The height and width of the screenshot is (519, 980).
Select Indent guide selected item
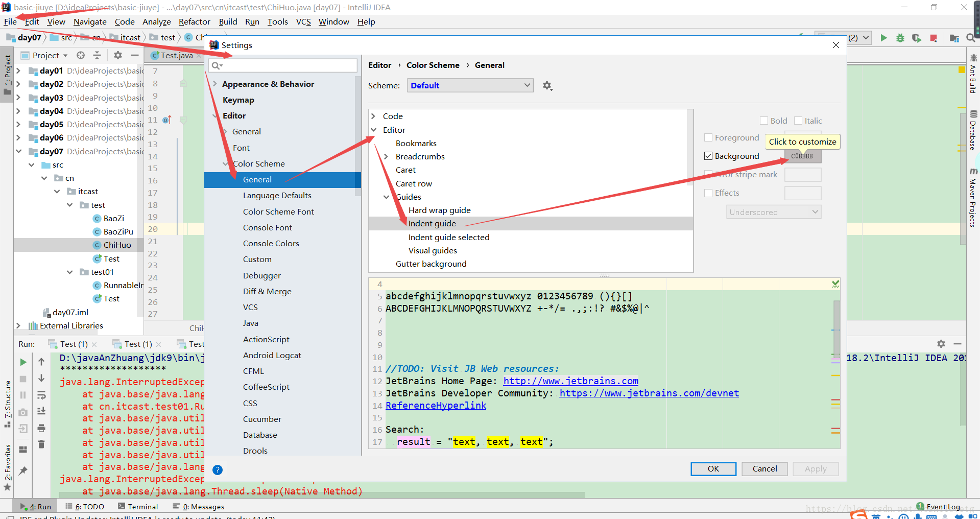tap(449, 238)
